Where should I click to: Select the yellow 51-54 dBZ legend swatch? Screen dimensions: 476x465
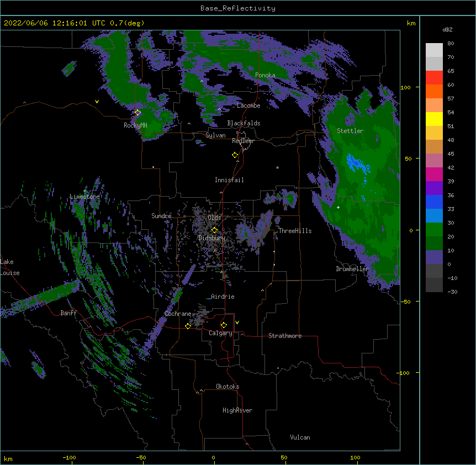[x=434, y=119]
